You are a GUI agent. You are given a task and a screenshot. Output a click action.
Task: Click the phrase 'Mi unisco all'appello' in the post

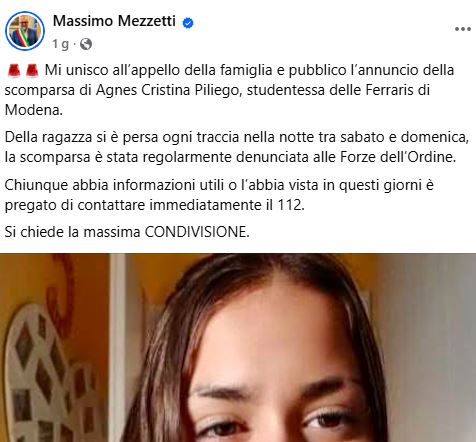point(113,70)
